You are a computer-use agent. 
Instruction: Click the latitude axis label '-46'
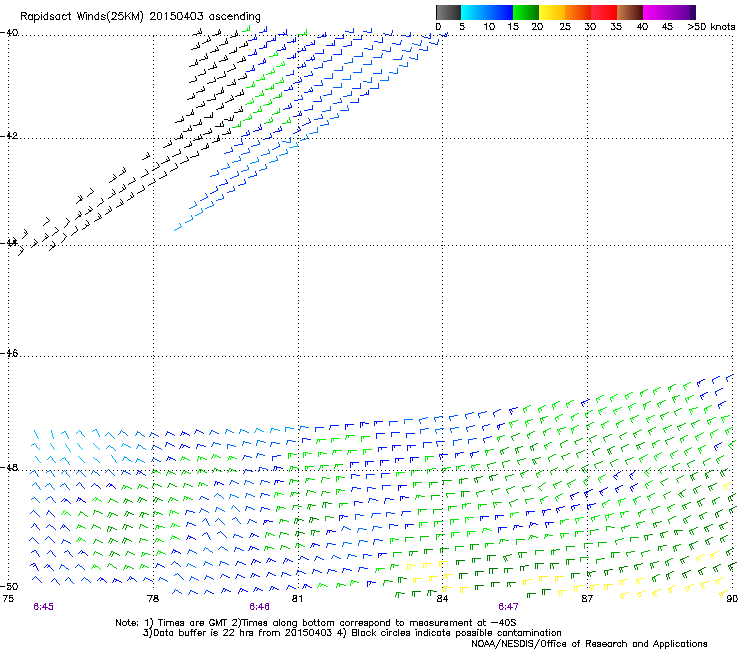pyautogui.click(x=9, y=353)
